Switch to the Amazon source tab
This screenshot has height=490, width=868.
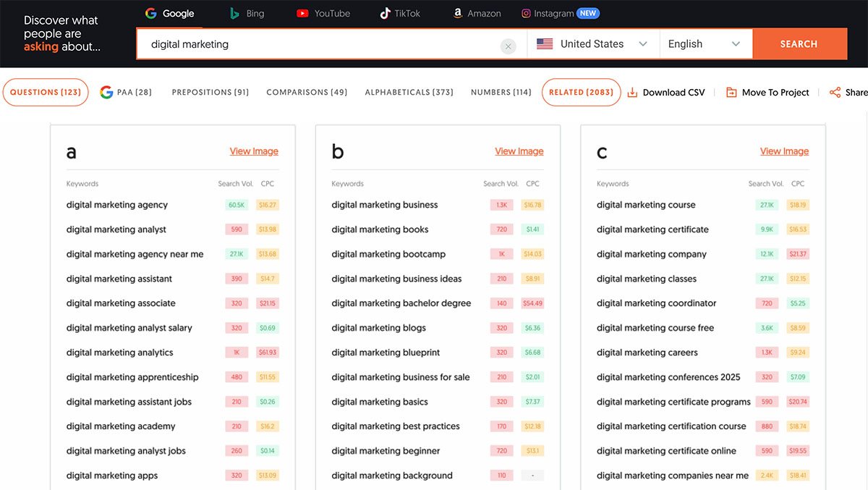click(477, 14)
